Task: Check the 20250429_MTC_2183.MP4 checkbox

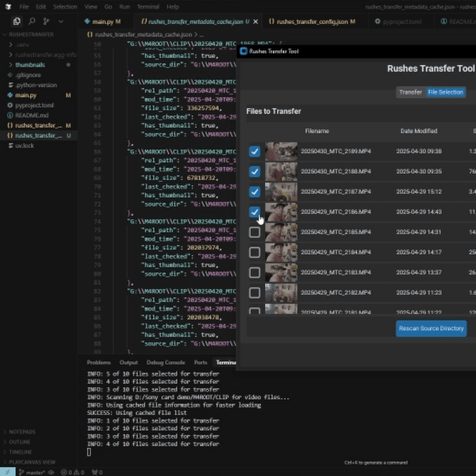Action: tap(255, 273)
